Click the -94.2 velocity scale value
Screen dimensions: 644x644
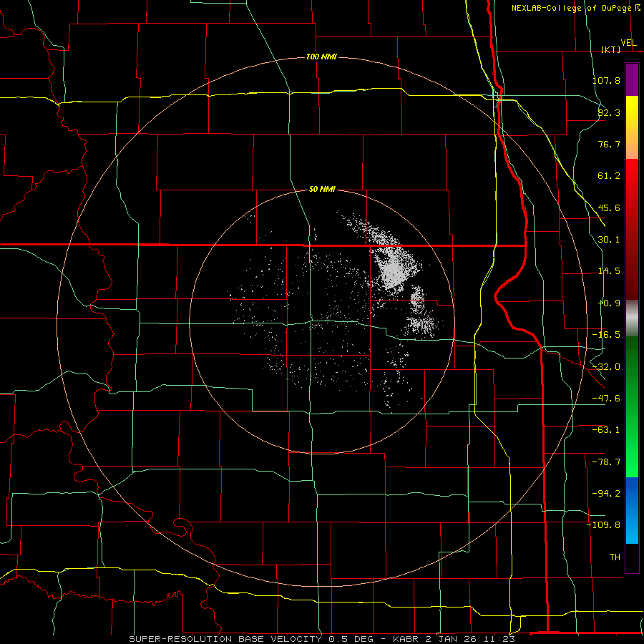point(606,494)
